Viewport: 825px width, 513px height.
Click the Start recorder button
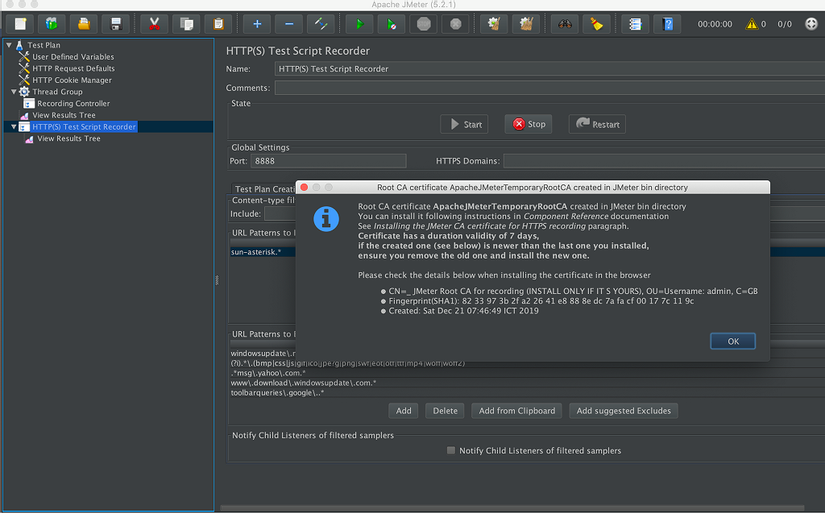coord(464,124)
